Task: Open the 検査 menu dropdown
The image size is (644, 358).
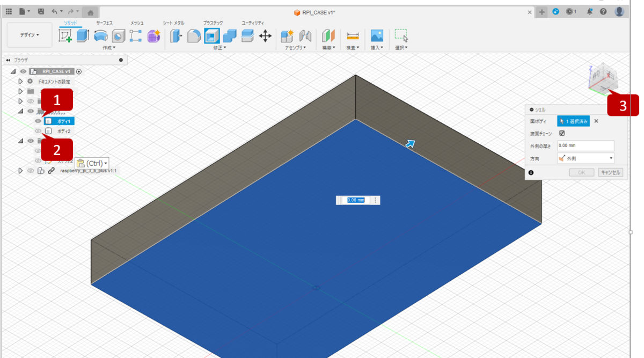Action: pyautogui.click(x=353, y=48)
